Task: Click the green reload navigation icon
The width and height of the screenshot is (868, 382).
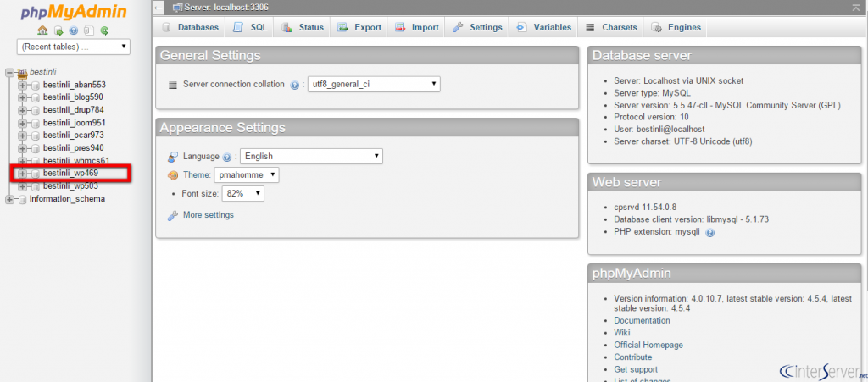Action: [104, 30]
